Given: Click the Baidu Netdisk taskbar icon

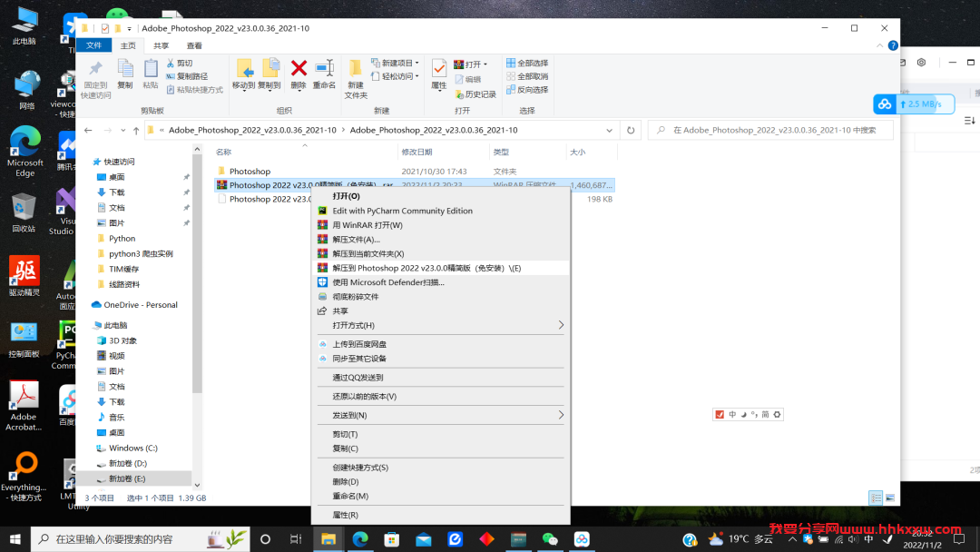Looking at the screenshot, I should click(582, 539).
